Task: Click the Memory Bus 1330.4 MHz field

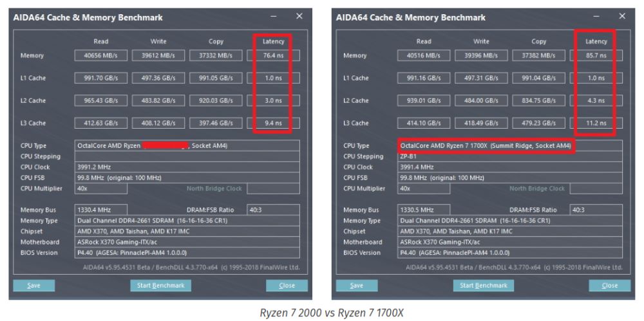Action: (x=100, y=210)
